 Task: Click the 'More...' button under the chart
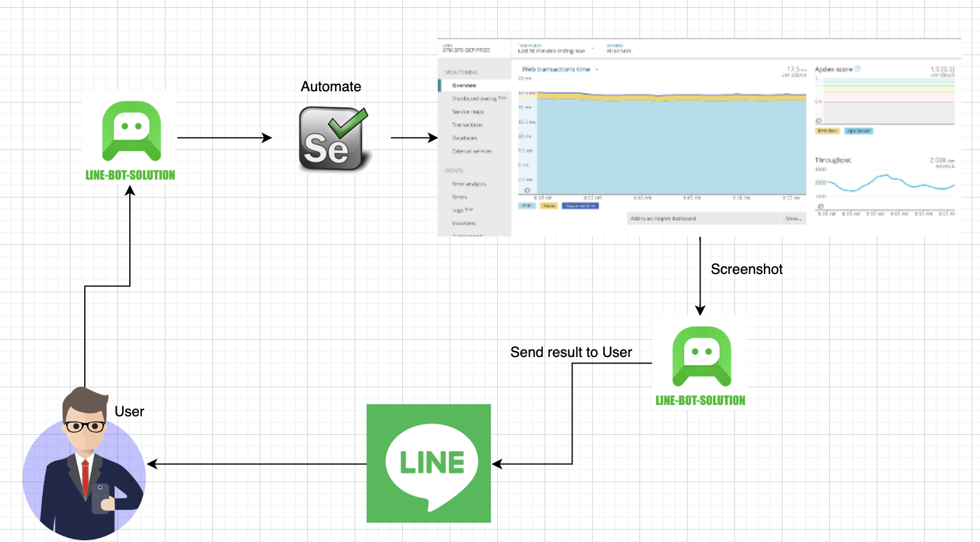(x=793, y=219)
